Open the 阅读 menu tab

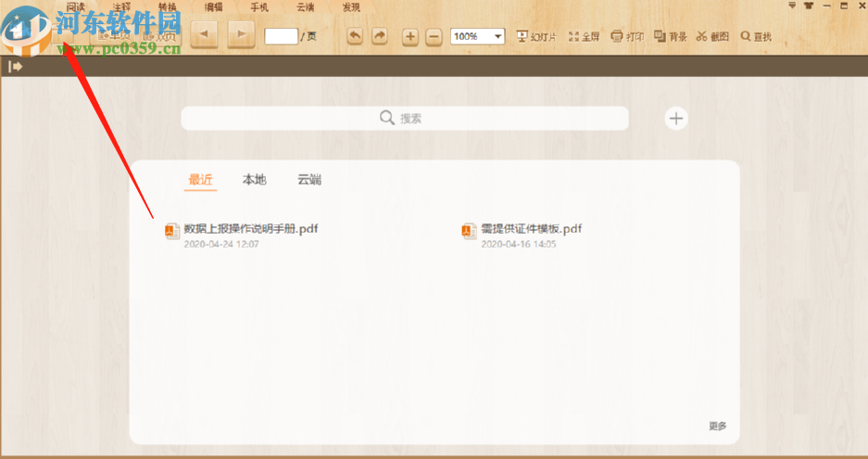(x=76, y=7)
